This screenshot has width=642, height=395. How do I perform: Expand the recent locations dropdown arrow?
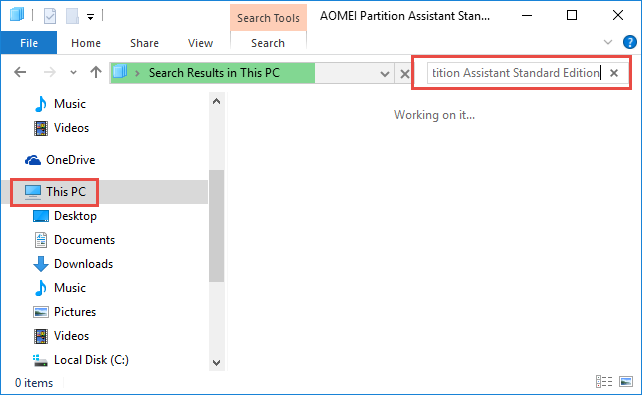73,73
